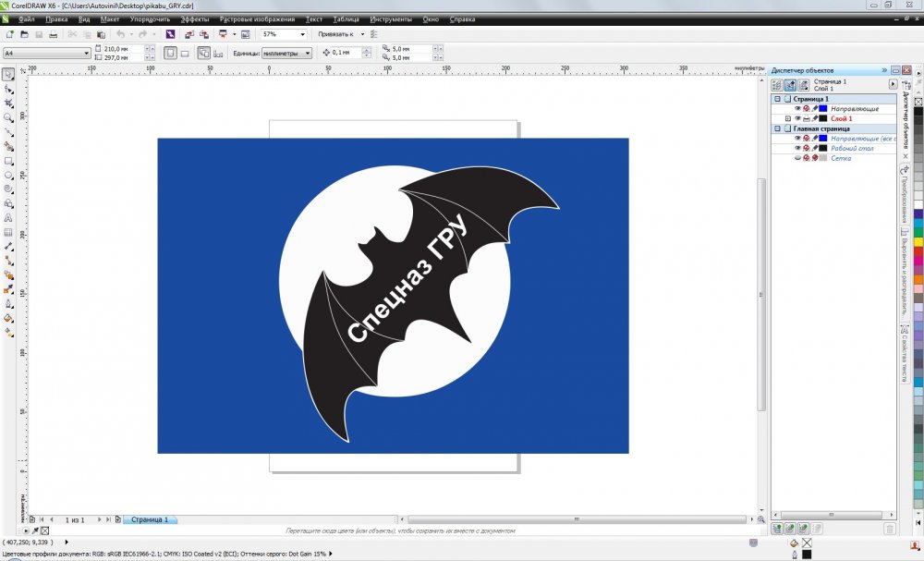
Task: Toggle visibility of the Сетка layer
Action: (797, 158)
